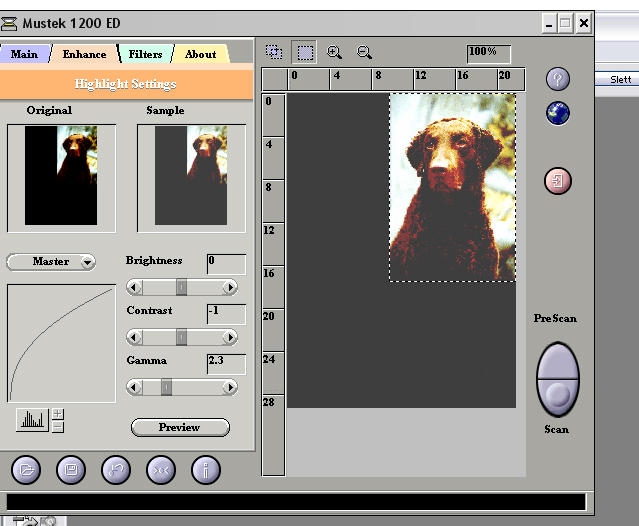Open the Filters tab

[x=145, y=54]
